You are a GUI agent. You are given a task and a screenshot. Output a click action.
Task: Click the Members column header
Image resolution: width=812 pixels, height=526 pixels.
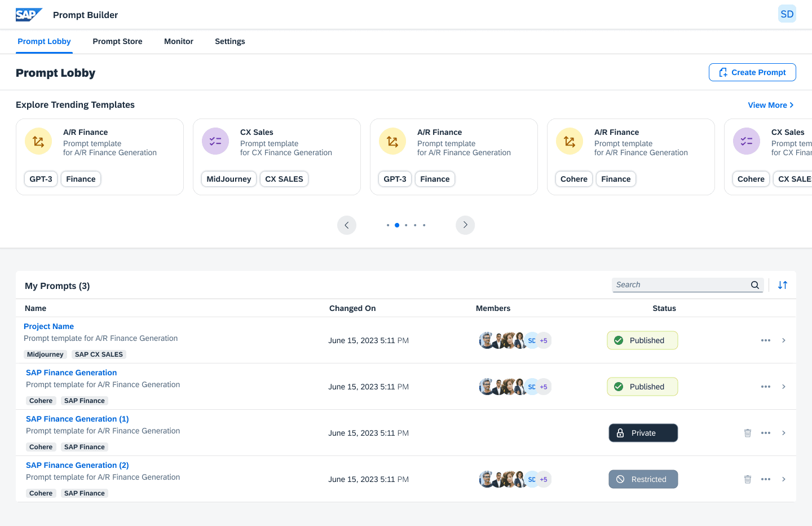[x=493, y=308]
